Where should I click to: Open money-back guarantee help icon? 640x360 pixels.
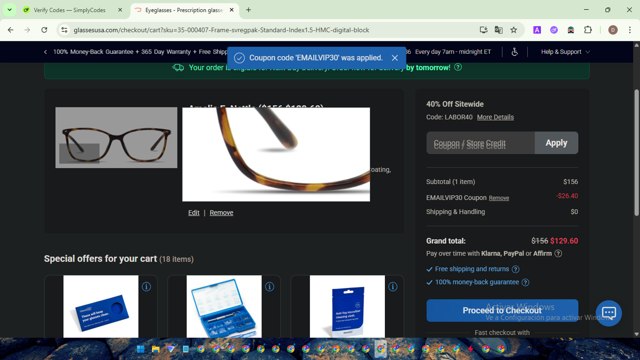coord(525,282)
